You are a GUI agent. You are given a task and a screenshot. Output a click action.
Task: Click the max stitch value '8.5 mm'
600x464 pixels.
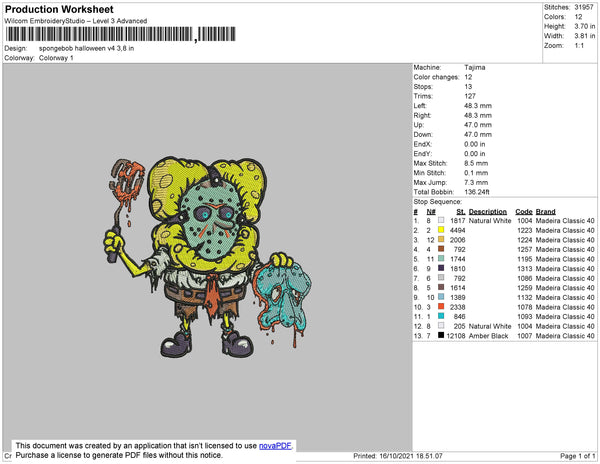pyautogui.click(x=476, y=163)
